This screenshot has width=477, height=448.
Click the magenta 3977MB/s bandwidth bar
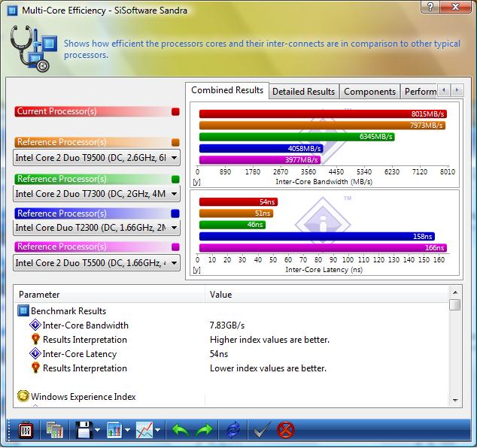tap(260, 159)
